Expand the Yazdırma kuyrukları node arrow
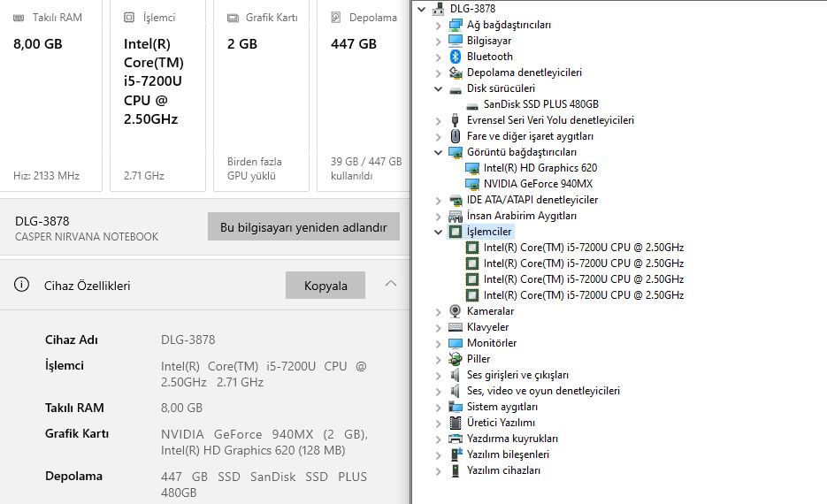The height and width of the screenshot is (504, 827). 439,439
